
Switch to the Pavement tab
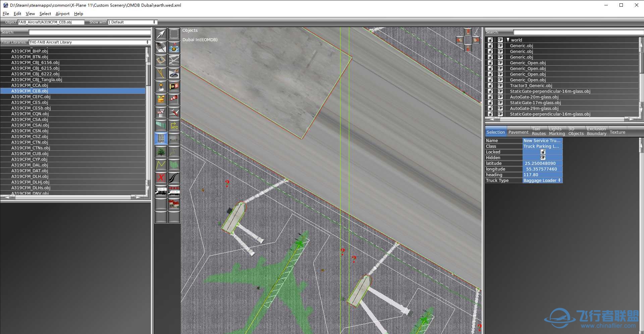point(518,132)
